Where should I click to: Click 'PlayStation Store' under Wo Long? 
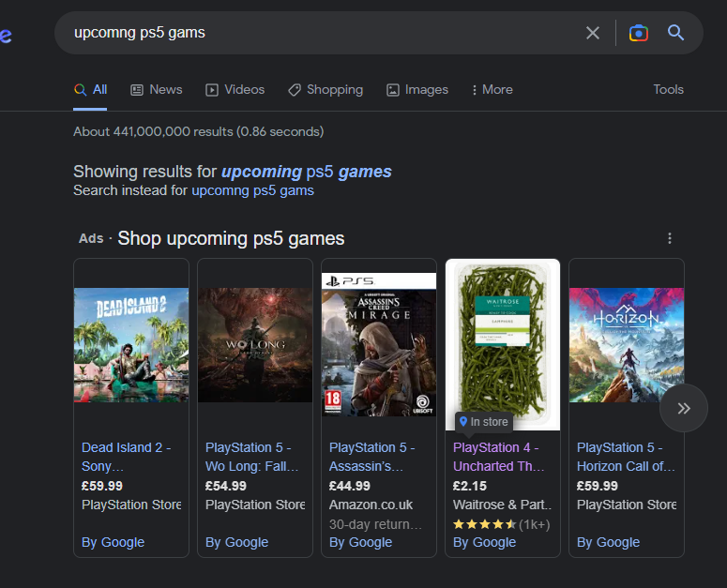(x=255, y=505)
